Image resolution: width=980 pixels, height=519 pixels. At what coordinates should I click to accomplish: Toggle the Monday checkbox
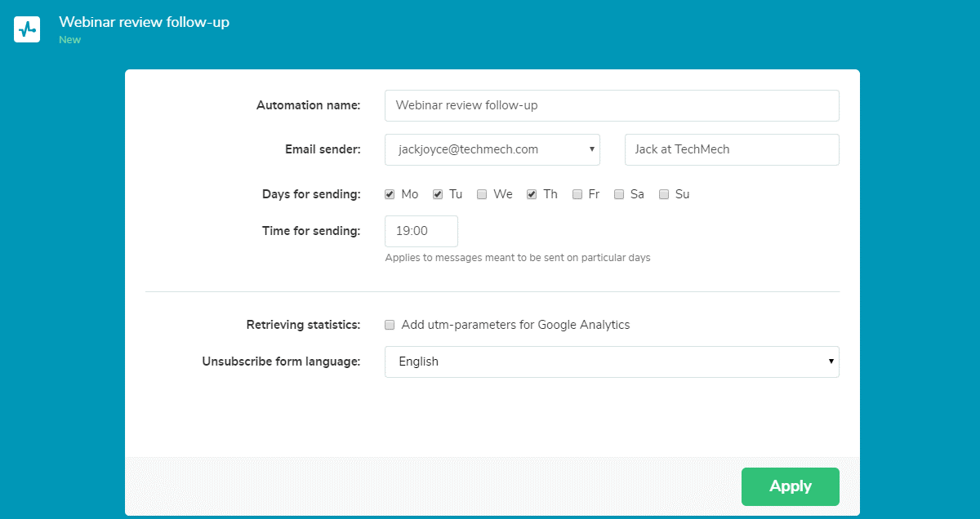pos(390,194)
